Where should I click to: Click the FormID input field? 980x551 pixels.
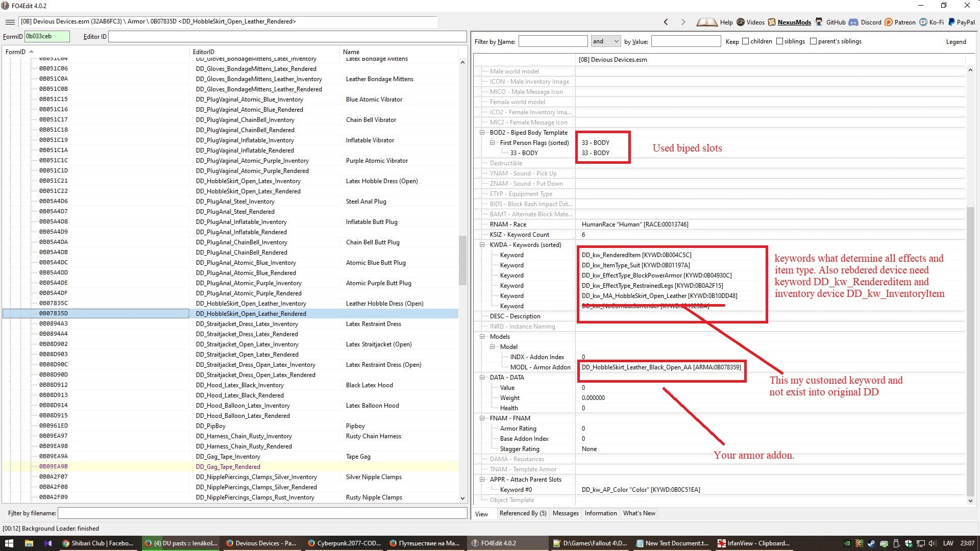click(x=47, y=36)
